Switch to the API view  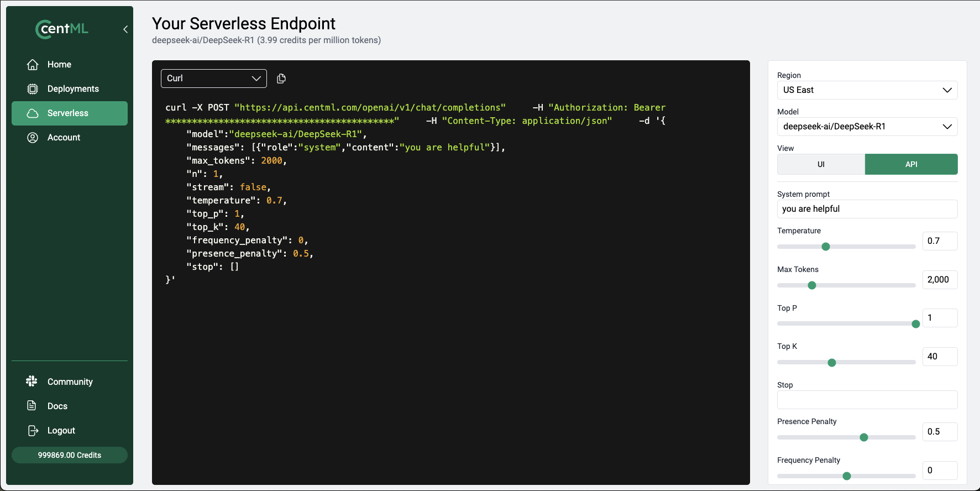tap(911, 164)
